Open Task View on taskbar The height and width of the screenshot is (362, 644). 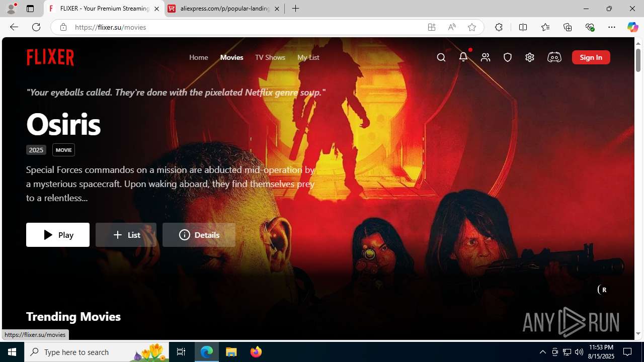(181, 352)
